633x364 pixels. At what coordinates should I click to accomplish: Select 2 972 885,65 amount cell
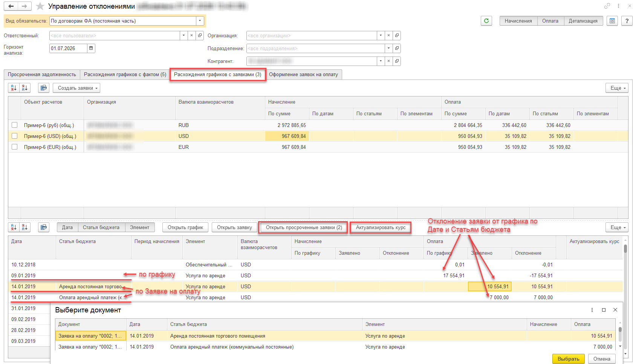click(x=287, y=125)
